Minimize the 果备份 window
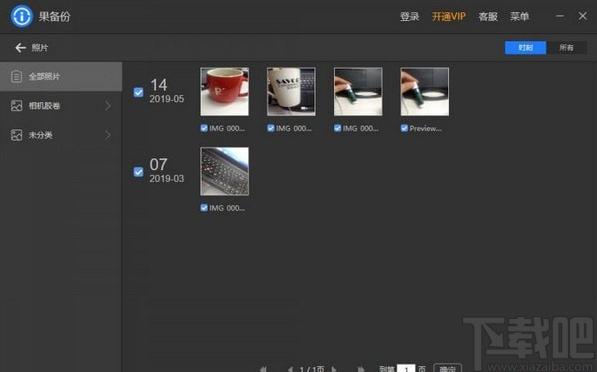597x372 pixels. [560, 16]
